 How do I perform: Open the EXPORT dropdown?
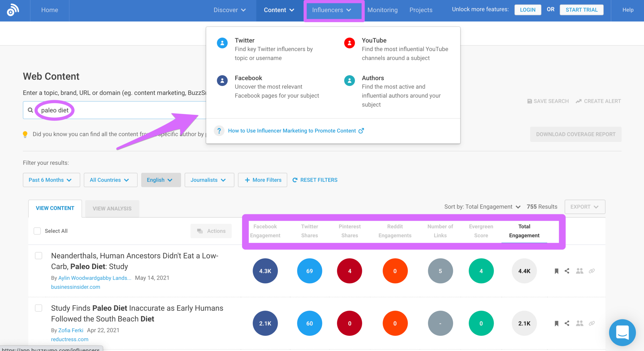585,207
